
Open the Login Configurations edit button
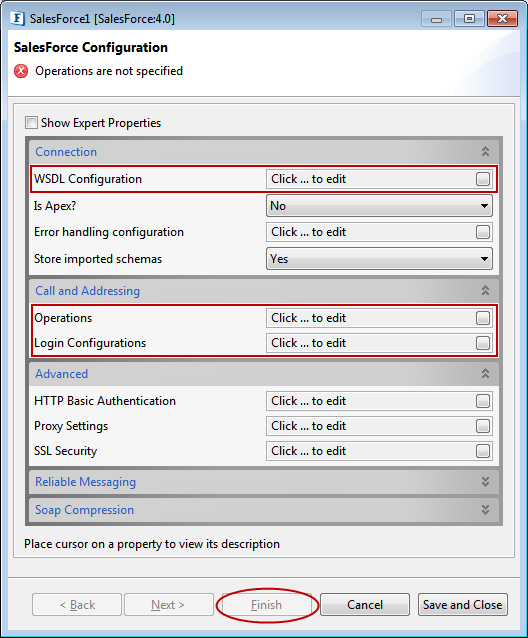click(482, 343)
